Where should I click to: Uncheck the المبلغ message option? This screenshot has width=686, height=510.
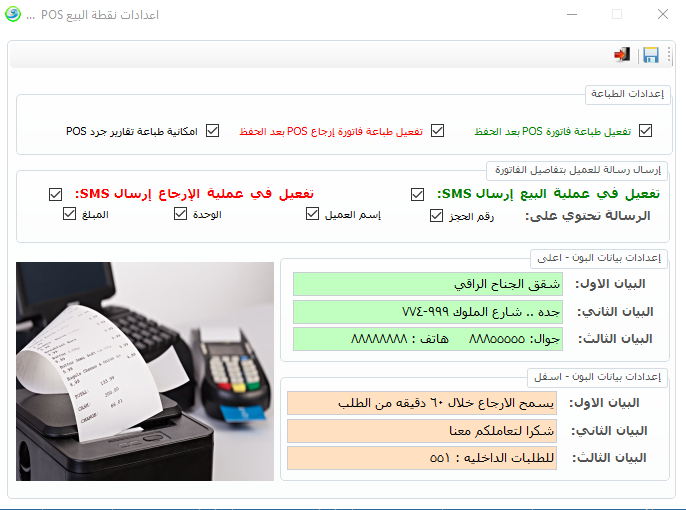69,215
